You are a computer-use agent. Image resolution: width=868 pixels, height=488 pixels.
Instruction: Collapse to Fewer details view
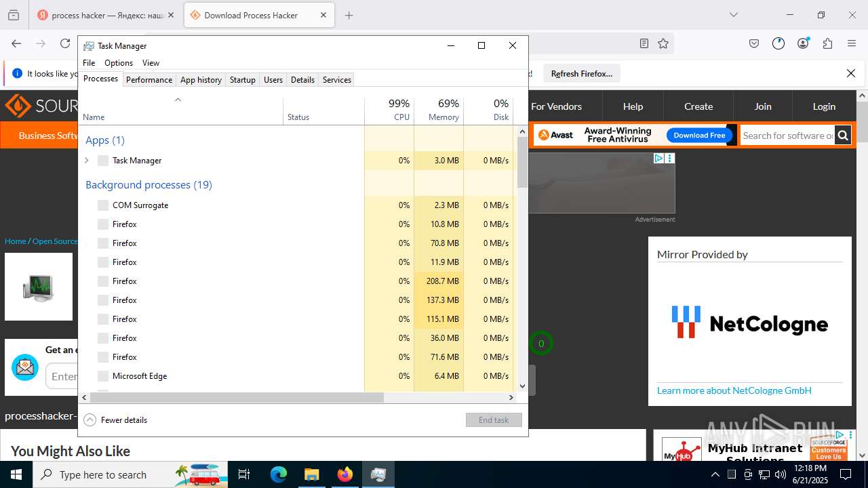[115, 420]
